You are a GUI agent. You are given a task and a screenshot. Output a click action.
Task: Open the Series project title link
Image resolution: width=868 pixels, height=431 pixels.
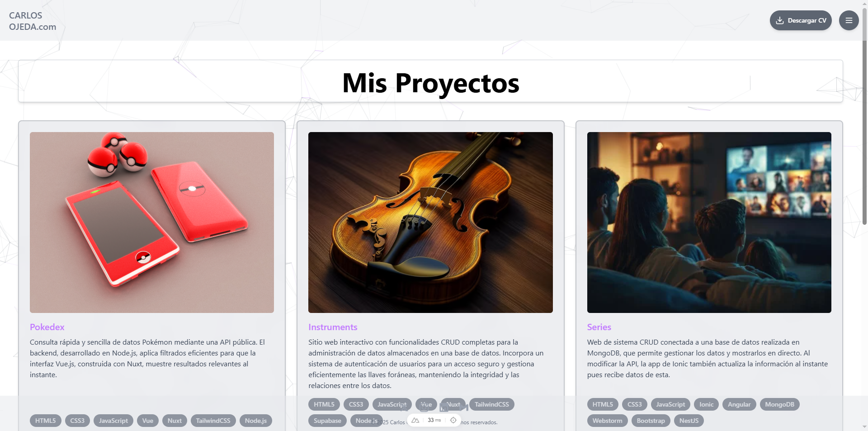[x=599, y=327]
